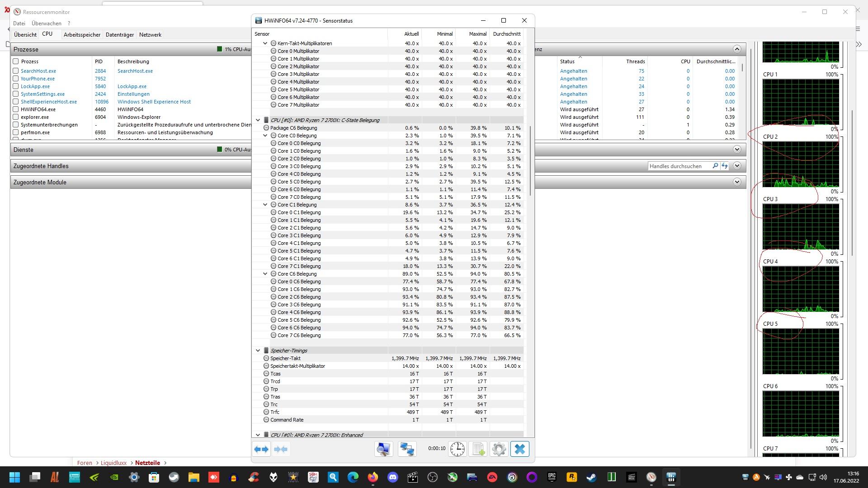Launch Discord from the taskbar
868x488 pixels.
coord(393,477)
